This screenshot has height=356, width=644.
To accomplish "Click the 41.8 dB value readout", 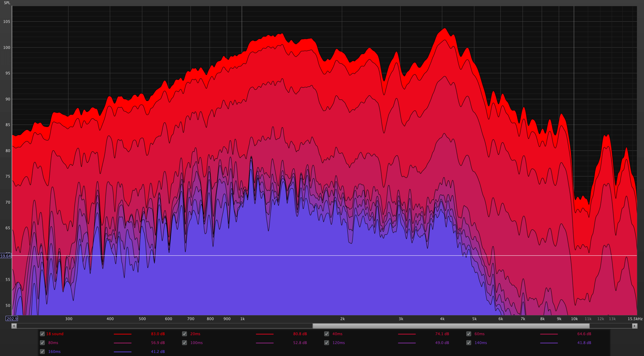I will [584, 342].
